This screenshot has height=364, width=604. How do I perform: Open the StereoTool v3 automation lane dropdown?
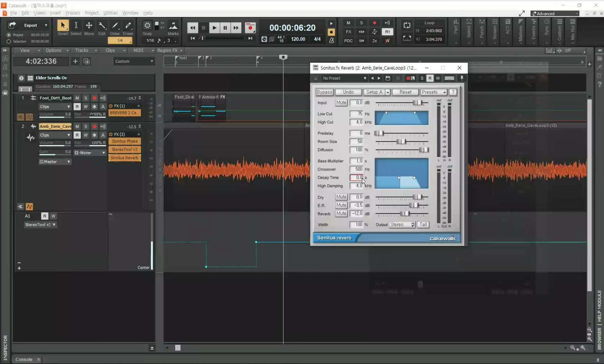coord(40,225)
